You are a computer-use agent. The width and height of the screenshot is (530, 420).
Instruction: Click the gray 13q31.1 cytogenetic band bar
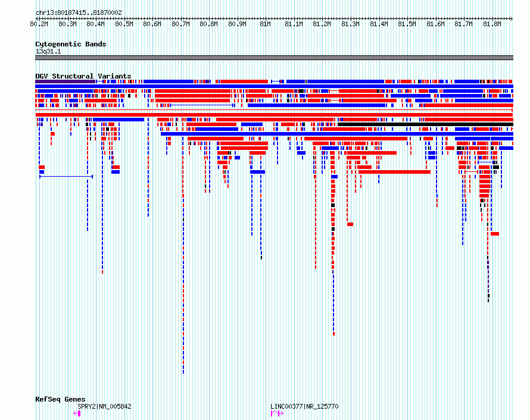coord(274,58)
